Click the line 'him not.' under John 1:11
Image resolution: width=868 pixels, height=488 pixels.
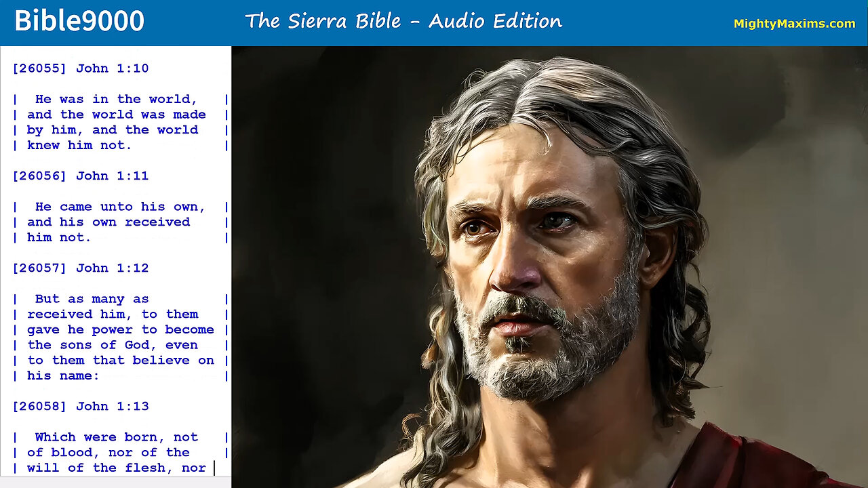[x=59, y=238]
